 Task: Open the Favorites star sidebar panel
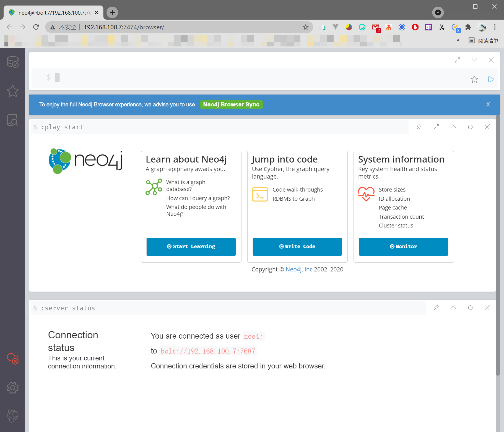pos(13,91)
